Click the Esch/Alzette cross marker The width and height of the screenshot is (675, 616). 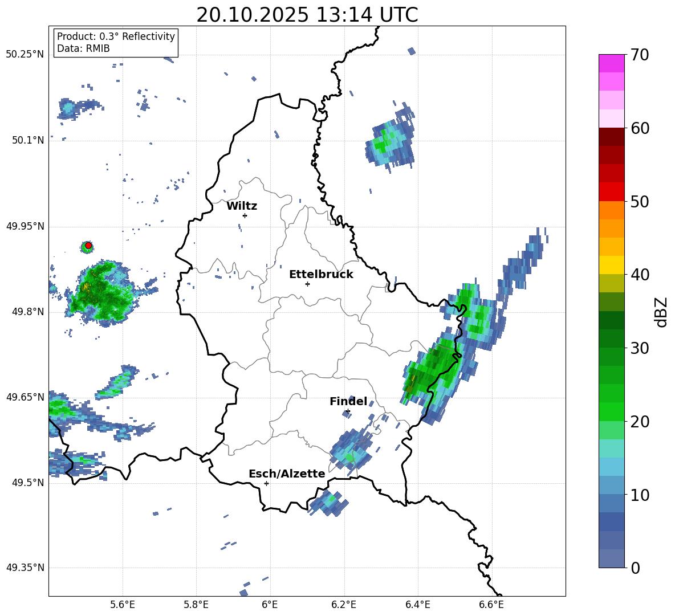266,483
